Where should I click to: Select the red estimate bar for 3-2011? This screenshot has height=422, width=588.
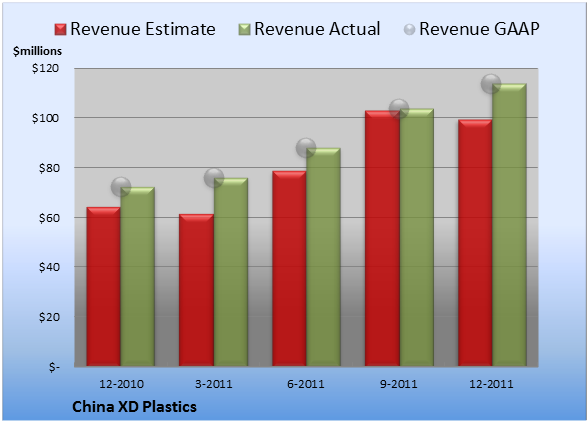pyautogui.click(x=196, y=290)
